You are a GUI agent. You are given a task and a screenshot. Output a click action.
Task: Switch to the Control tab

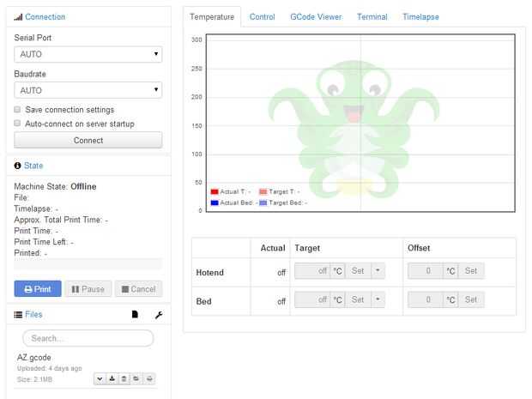click(x=263, y=16)
